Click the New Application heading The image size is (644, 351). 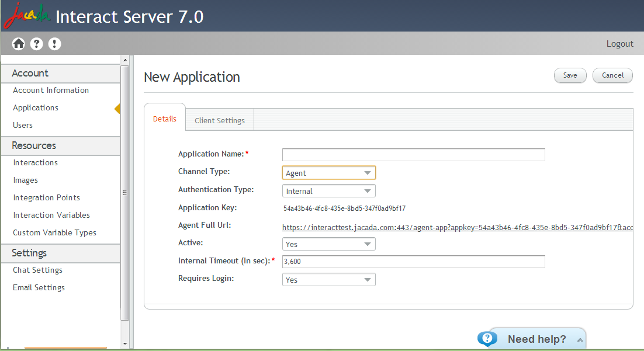(192, 77)
